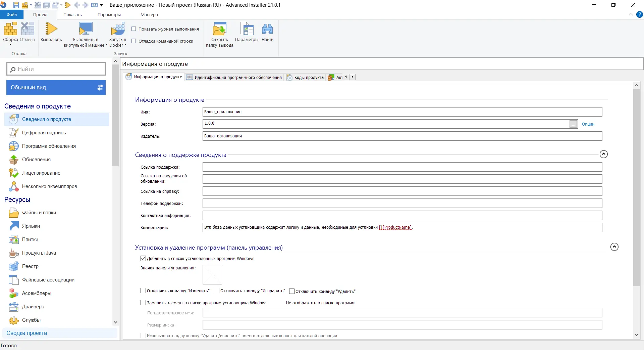This screenshot has width=644, height=350.
Task: Open the Файл menu
Action: [12, 15]
